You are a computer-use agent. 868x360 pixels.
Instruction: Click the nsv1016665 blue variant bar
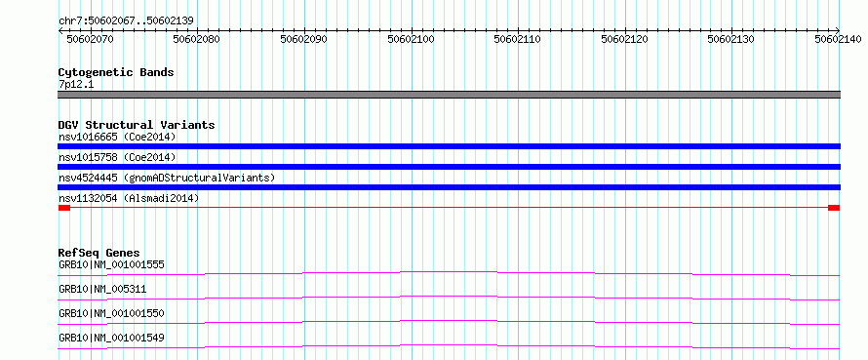pos(449,146)
